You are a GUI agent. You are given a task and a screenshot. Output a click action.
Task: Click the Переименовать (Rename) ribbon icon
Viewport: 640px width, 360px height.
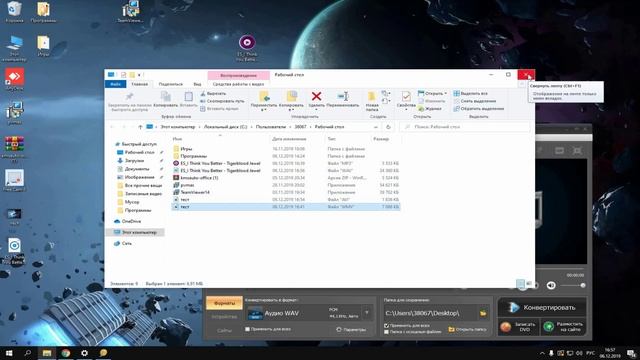(343, 96)
